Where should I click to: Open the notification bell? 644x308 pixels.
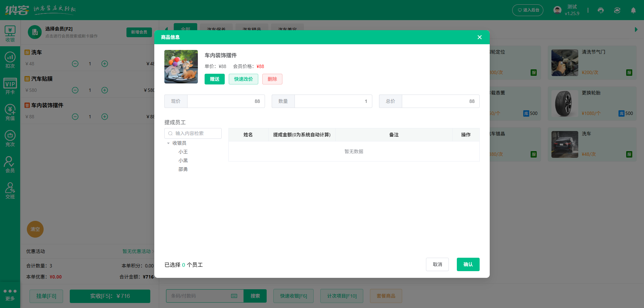click(634, 10)
